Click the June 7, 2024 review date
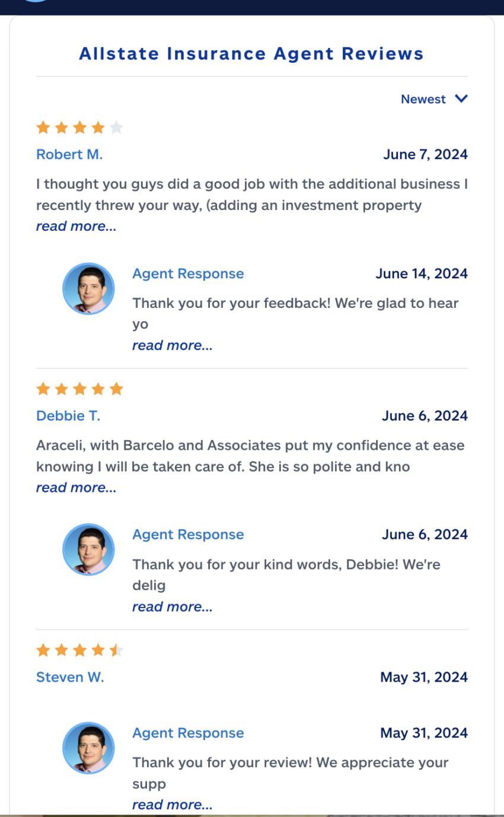 coord(425,154)
